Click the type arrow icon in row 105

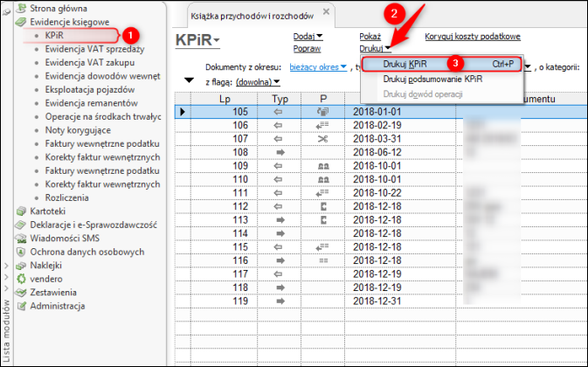tap(278, 112)
